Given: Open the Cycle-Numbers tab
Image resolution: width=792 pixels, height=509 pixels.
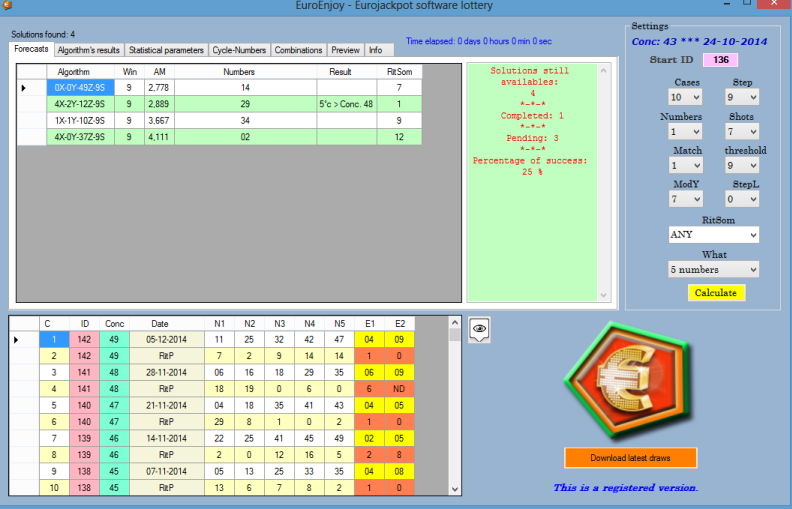Looking at the screenshot, I should (239, 50).
